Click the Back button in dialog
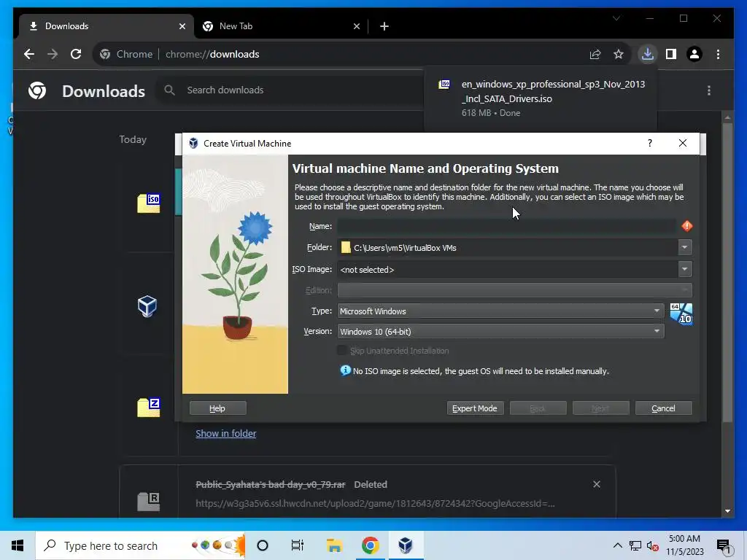The height and width of the screenshot is (560, 747). 538,408
